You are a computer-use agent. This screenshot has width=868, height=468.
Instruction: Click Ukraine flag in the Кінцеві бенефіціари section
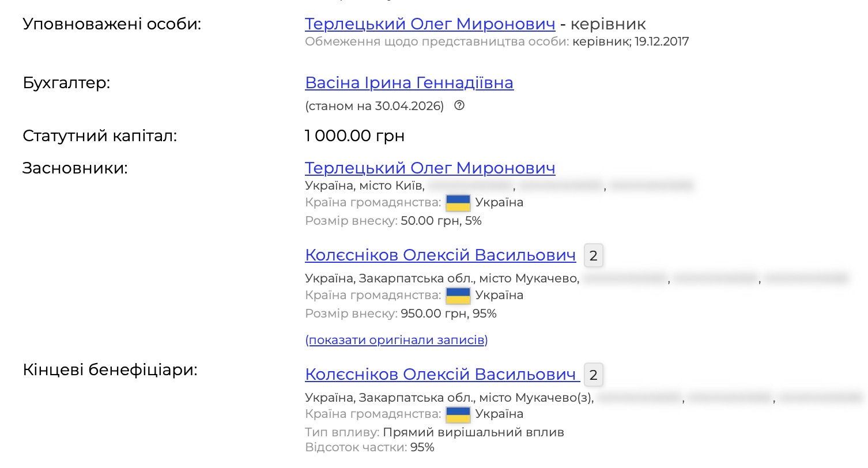[458, 414]
